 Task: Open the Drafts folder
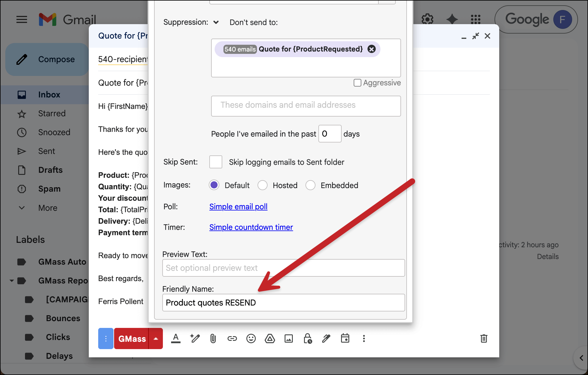tap(50, 170)
